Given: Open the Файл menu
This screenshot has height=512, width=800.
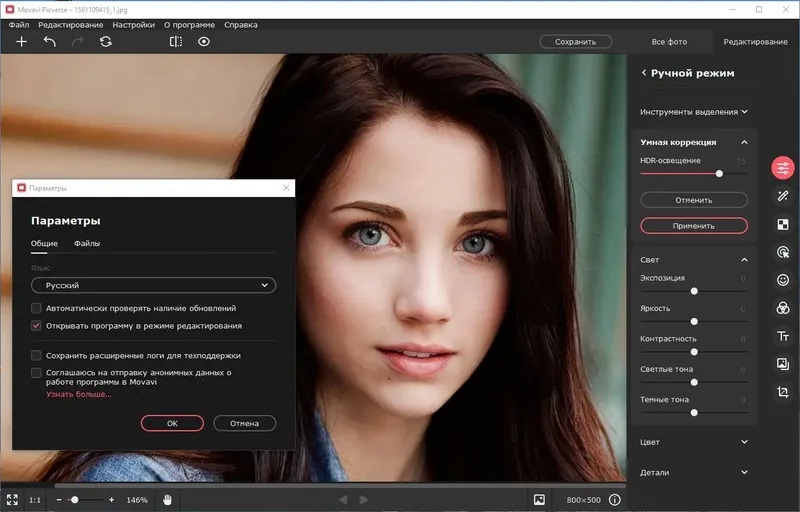Looking at the screenshot, I should [19, 25].
